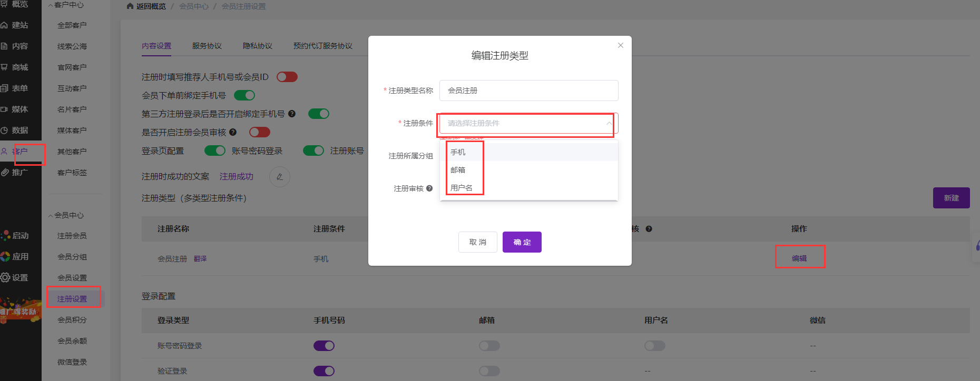Toggle 邮箱 switch in 账号密码登录 table row
Image resolution: width=980 pixels, height=381 pixels.
click(x=489, y=346)
